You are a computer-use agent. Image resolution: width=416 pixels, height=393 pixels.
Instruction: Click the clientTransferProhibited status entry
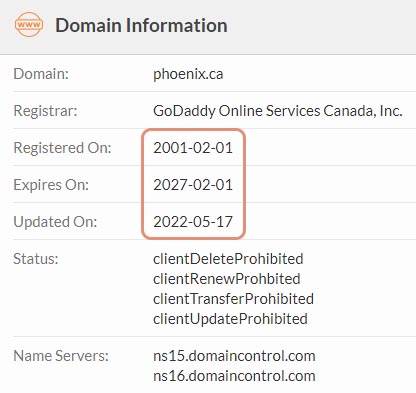(x=233, y=299)
